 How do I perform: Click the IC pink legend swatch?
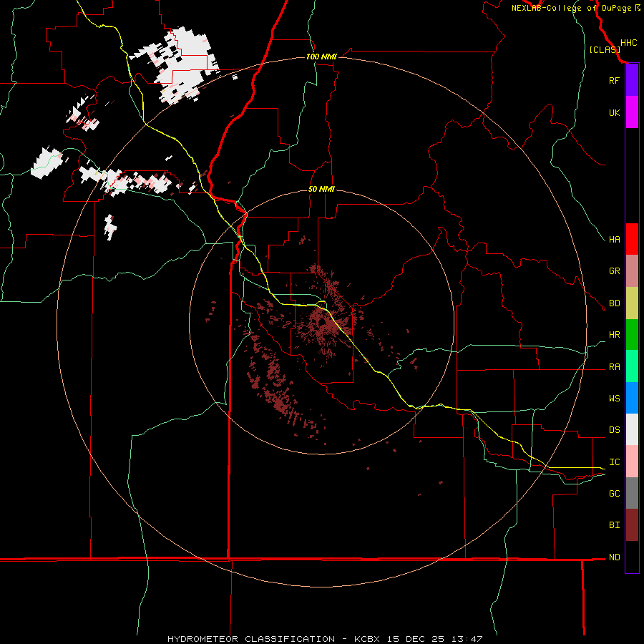coord(632,462)
